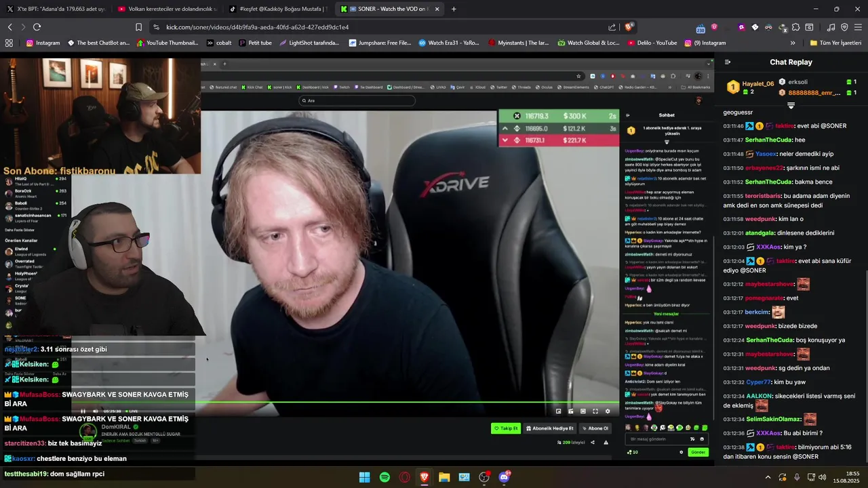Screen dimensions: 868x488
Task: Open the sidebar search panel icon
Action: 809,27
